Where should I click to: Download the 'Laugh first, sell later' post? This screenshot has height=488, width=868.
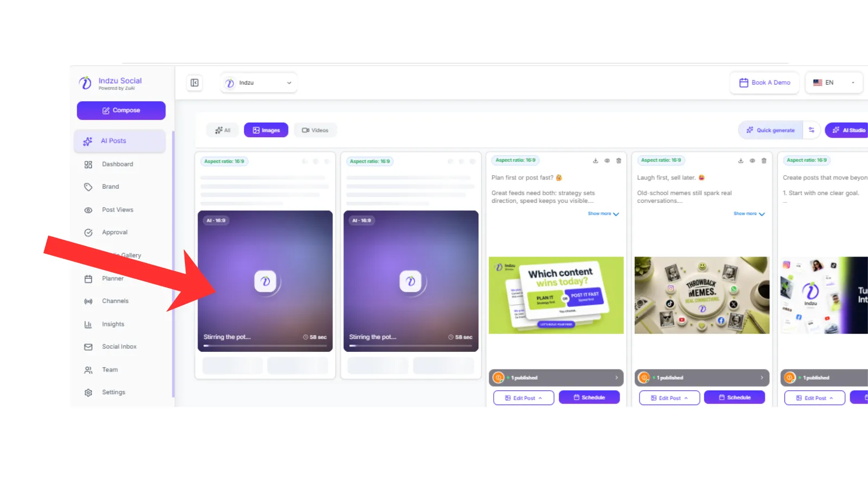(741, 161)
